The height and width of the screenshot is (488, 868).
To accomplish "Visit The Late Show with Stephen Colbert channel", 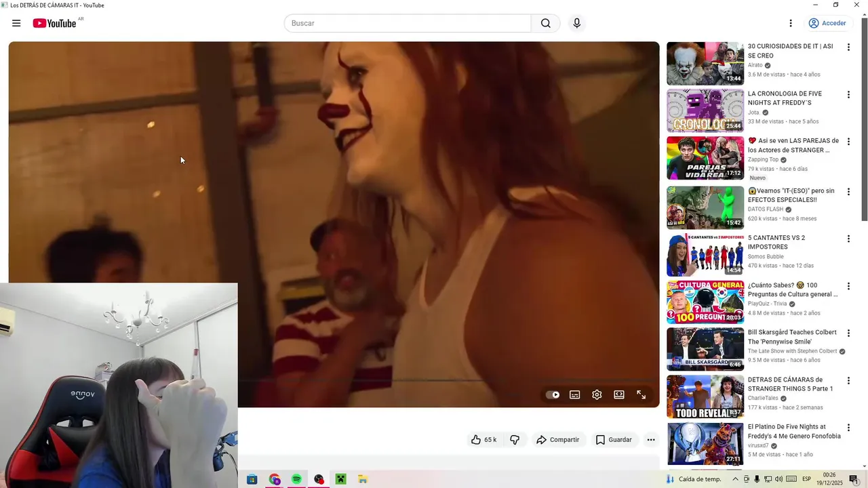I will tap(793, 351).
